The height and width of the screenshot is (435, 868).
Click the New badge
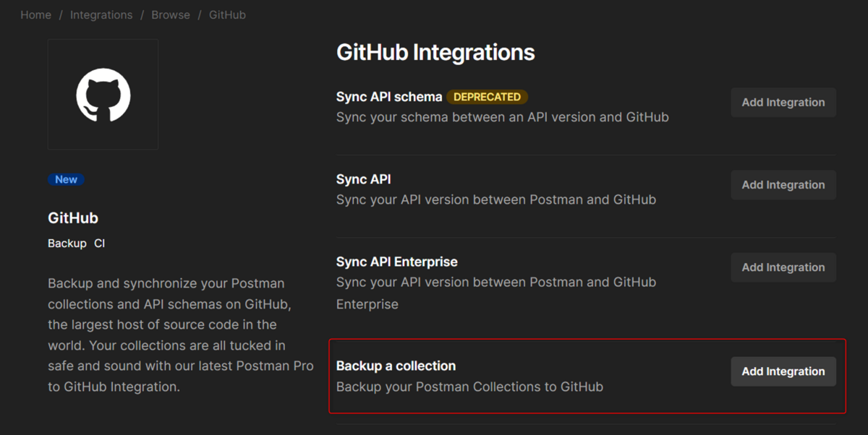pyautogui.click(x=66, y=180)
